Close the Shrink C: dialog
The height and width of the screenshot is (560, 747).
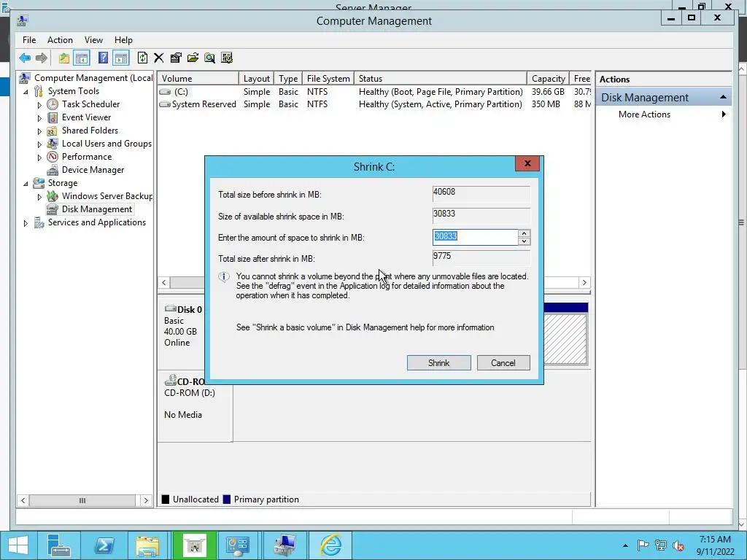click(x=527, y=163)
